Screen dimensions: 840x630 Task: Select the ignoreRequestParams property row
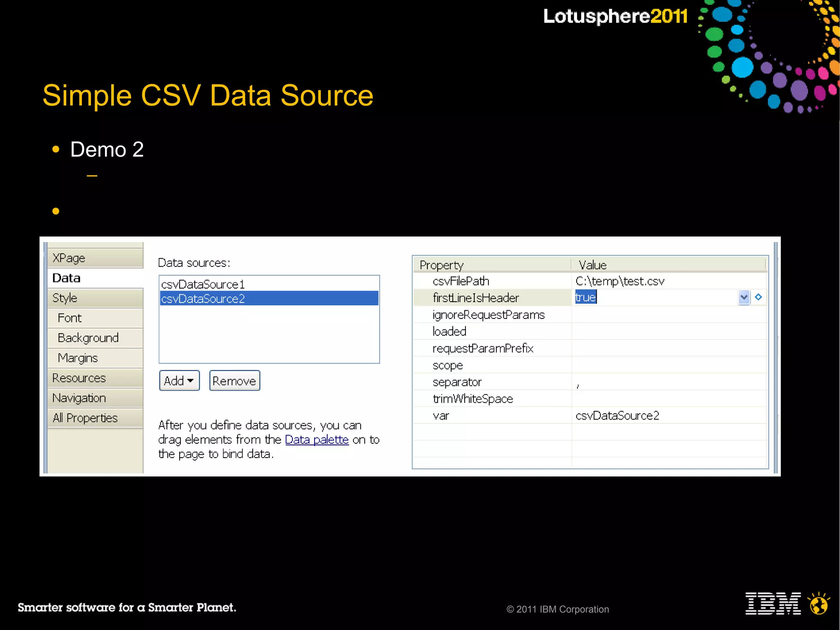590,315
